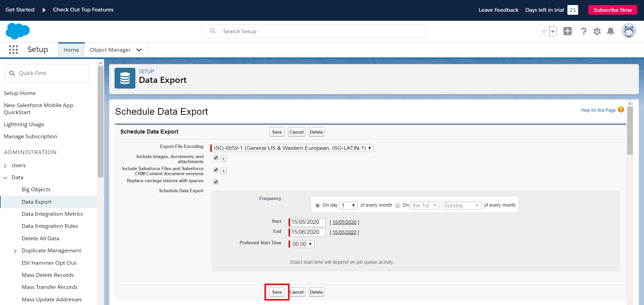Click the highlighted Save button
The height and width of the screenshot is (305, 644).
click(x=276, y=292)
